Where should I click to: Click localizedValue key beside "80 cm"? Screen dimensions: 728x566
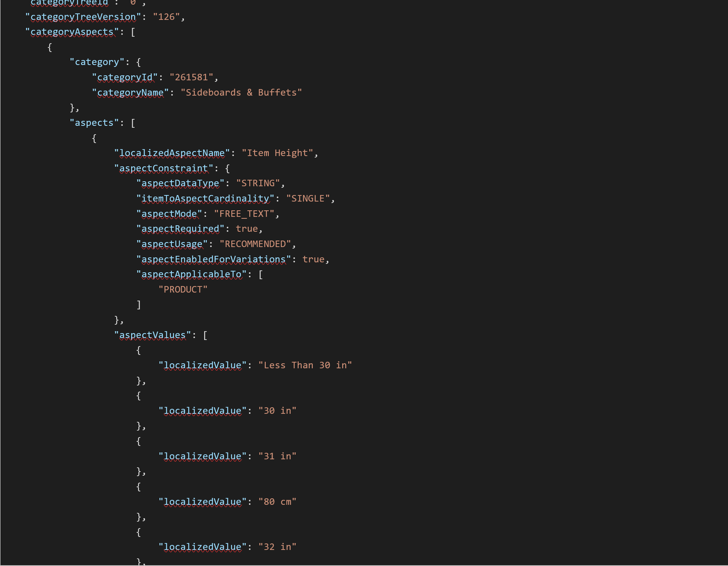click(x=203, y=502)
